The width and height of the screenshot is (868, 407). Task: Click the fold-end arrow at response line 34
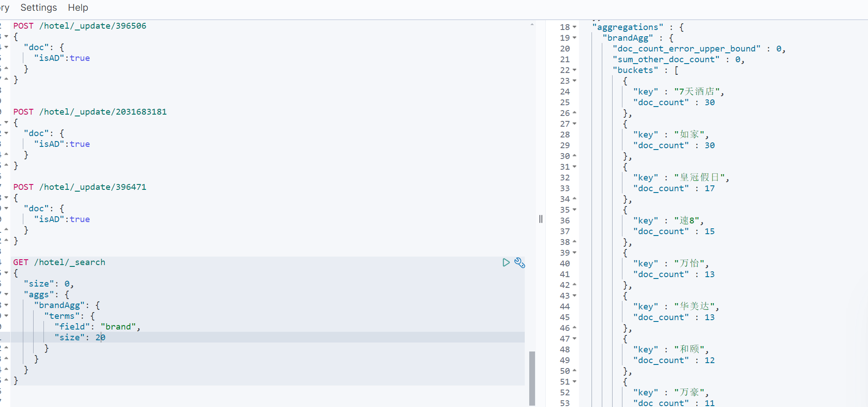(x=574, y=199)
